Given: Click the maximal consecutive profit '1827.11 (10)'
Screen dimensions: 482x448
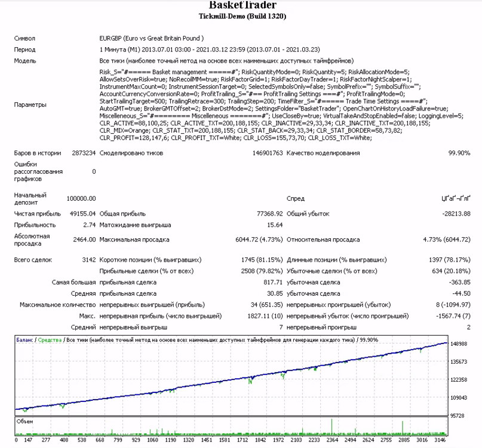Looking at the screenshot, I should coord(265,316).
